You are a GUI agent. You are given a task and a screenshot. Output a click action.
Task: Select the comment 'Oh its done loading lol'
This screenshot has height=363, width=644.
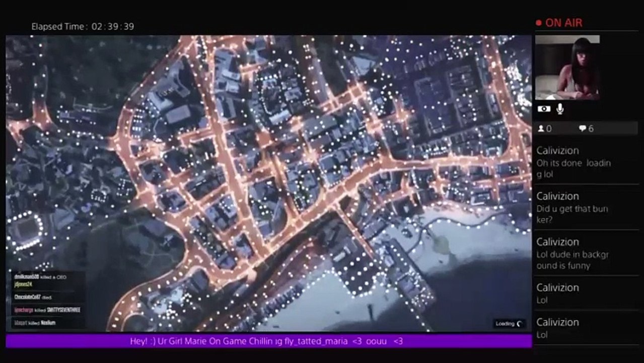tap(574, 169)
